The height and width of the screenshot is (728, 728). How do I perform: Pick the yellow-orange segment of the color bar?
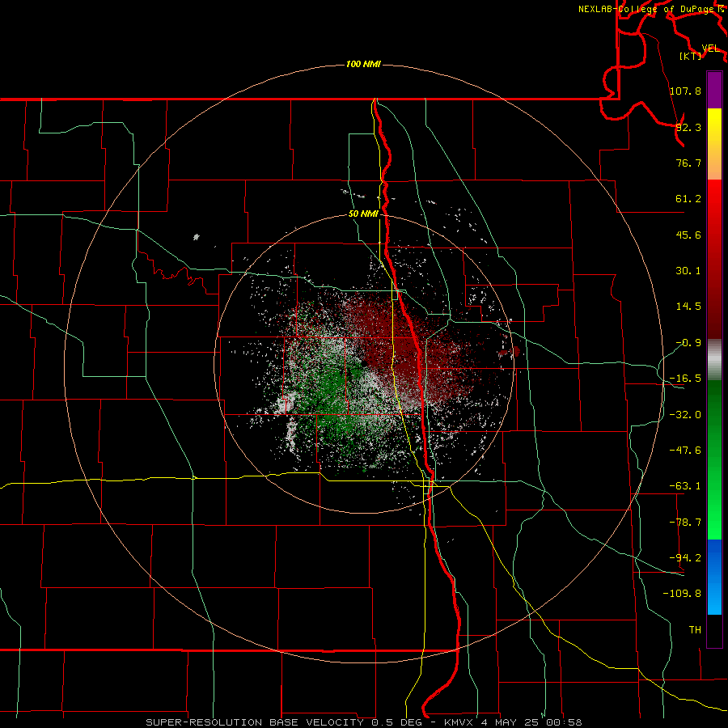pyautogui.click(x=714, y=144)
